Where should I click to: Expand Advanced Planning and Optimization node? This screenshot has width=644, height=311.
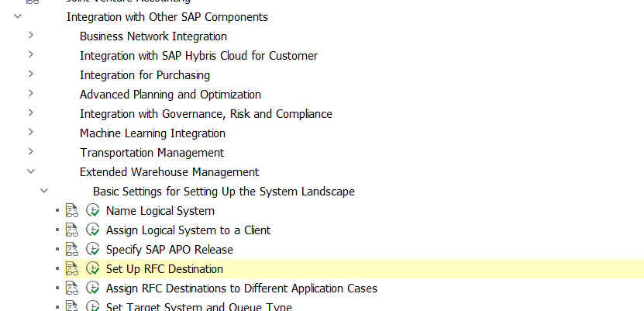31,93
